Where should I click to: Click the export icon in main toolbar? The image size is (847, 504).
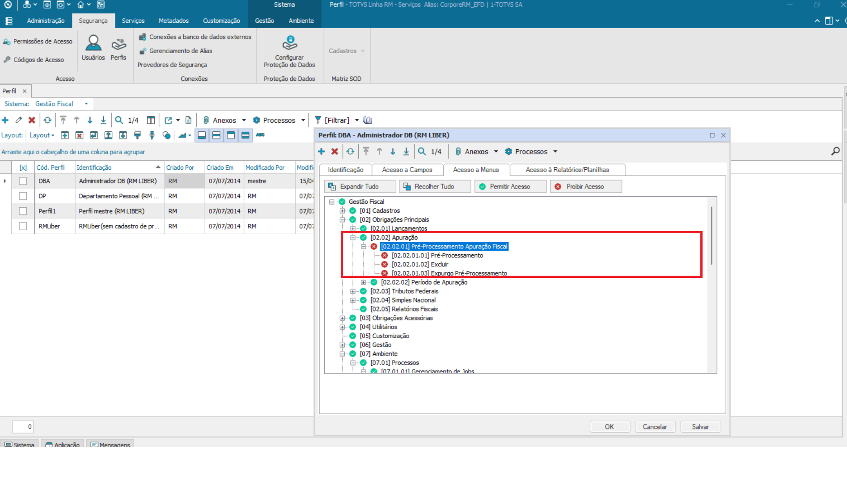[168, 120]
